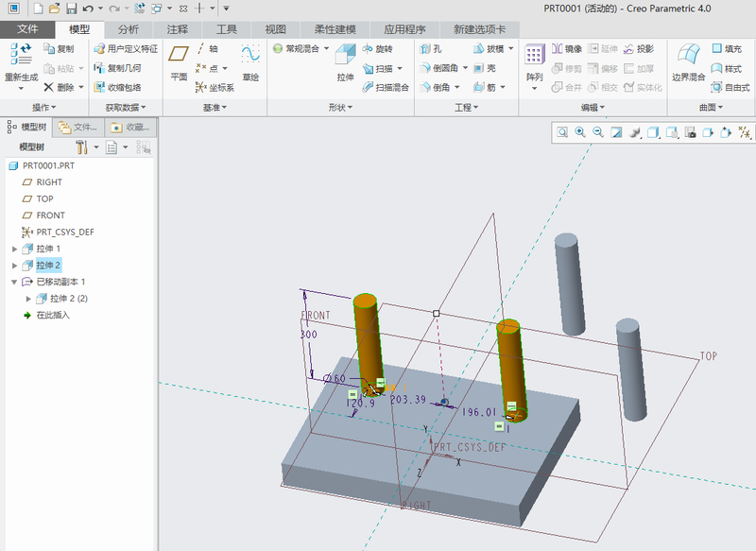Switch to the favorites 收藏 tab
Image resolution: width=756 pixels, height=551 pixels.
130,128
